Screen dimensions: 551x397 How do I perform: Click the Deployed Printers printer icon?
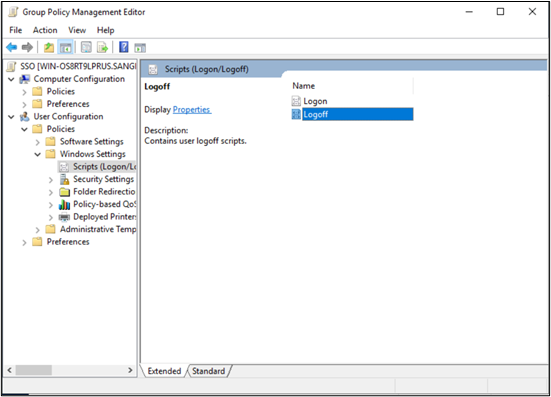[x=64, y=217]
